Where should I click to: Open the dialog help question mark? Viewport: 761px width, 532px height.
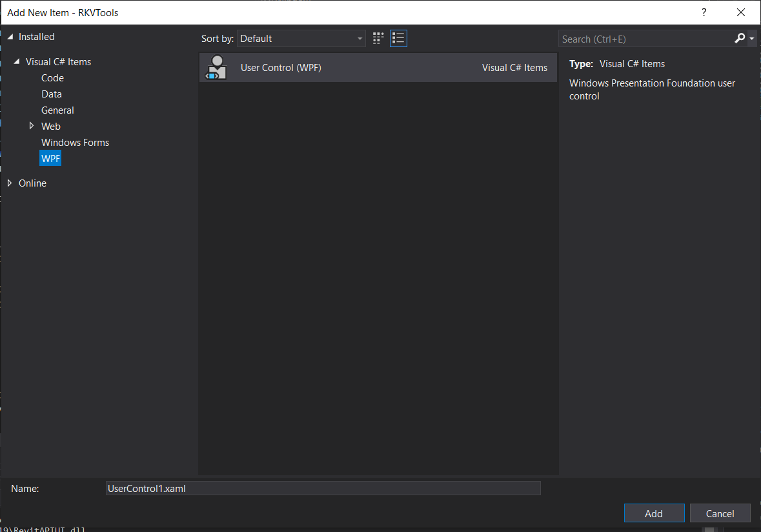pyautogui.click(x=704, y=12)
